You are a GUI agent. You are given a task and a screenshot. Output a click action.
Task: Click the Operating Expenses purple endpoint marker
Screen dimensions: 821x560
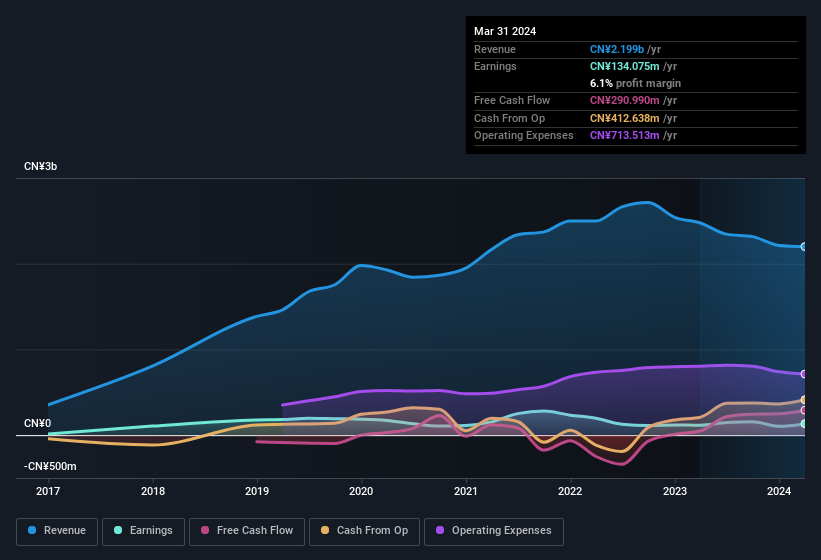click(804, 374)
